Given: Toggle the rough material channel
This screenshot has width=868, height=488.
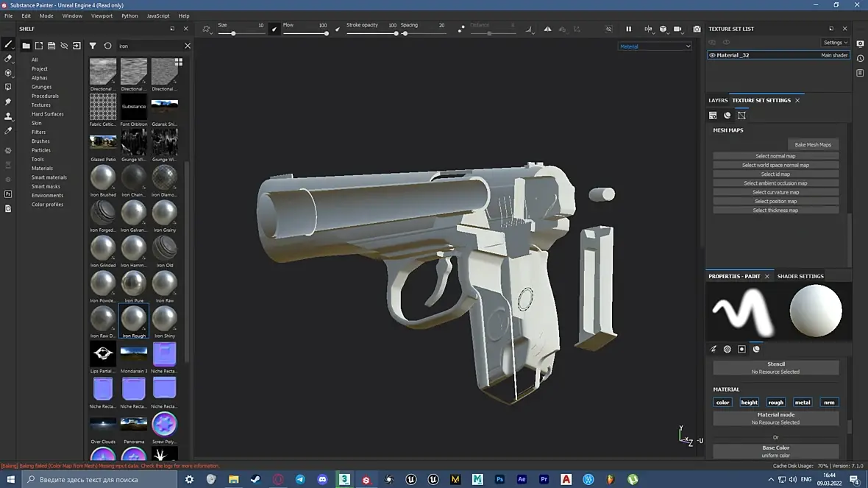Looking at the screenshot, I should (775, 403).
